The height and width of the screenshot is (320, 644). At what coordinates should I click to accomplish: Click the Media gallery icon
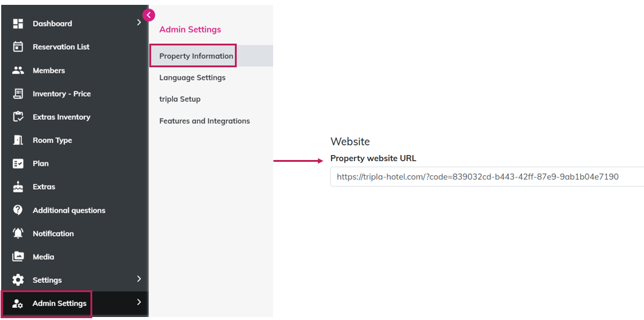point(18,257)
